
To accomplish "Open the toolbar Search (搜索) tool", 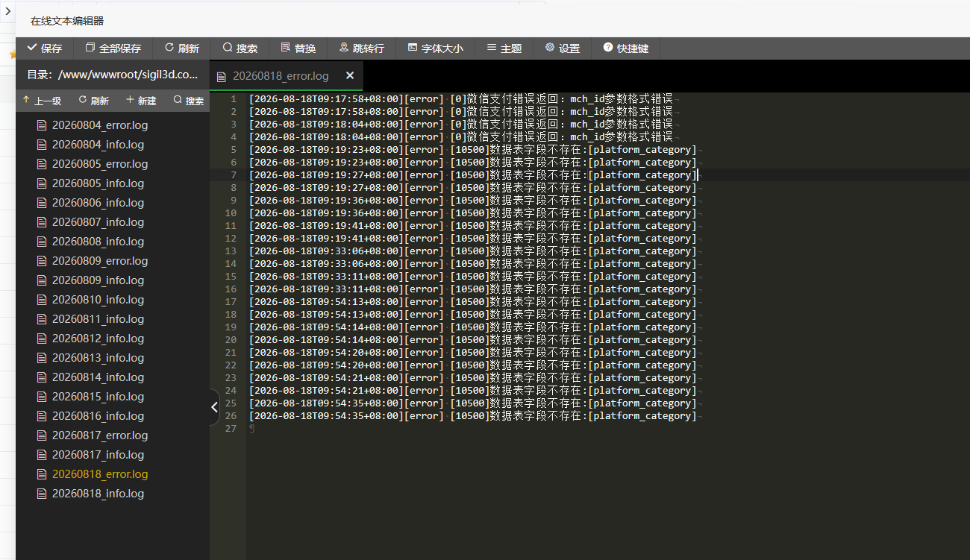I will tap(240, 48).
